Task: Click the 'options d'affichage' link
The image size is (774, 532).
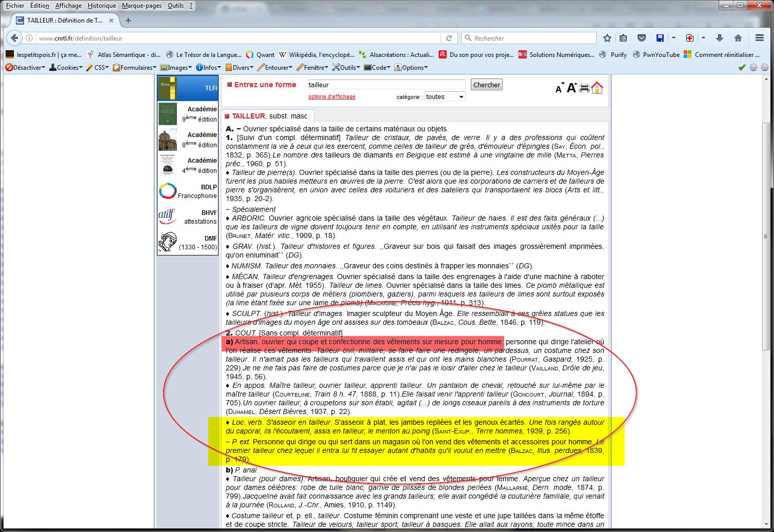Action: pos(331,96)
